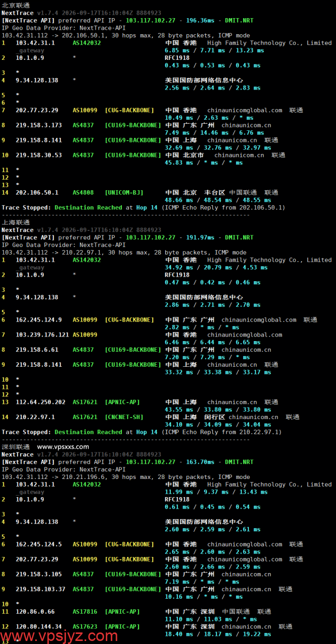This screenshot has height=644, width=336.
Task: Select latency 10.16 ms / * ms / * ms
Action: [x=204, y=597]
